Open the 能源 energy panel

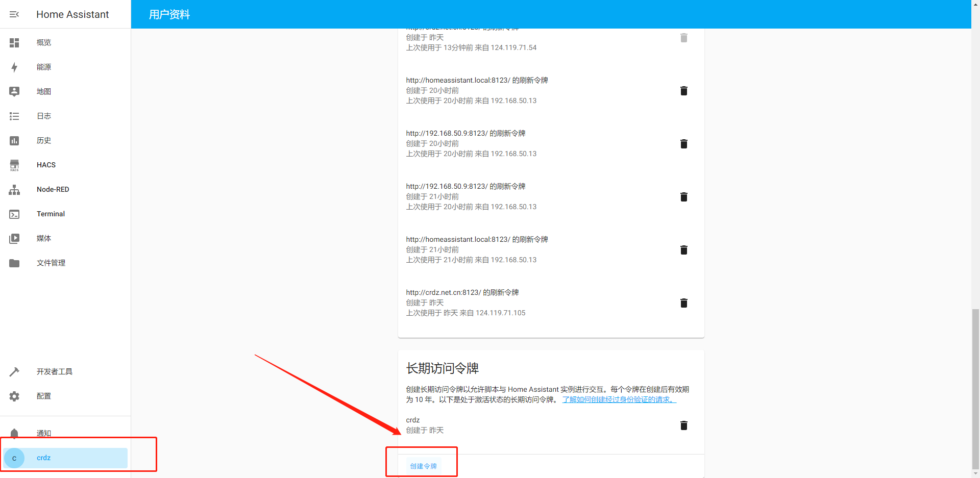click(44, 67)
